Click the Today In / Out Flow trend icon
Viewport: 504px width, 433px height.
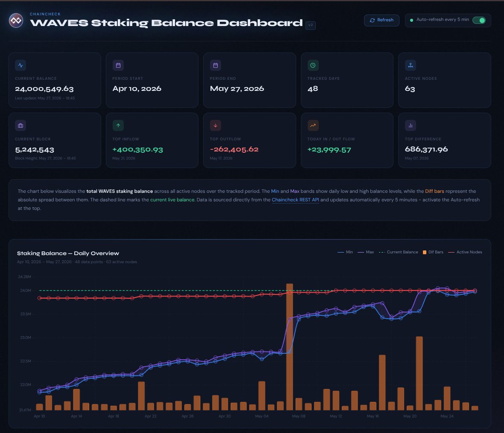click(313, 125)
